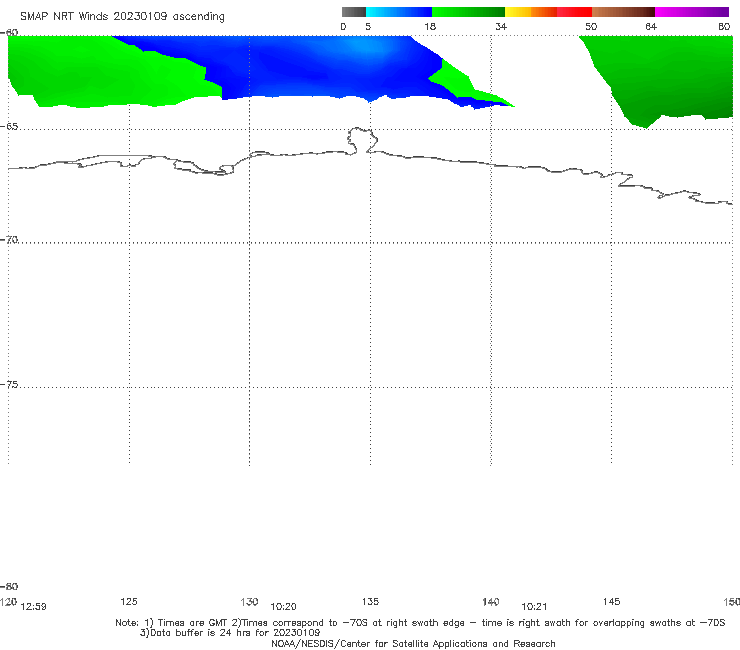Click the green 18-34 segment of the color bar
The width and height of the screenshot is (740, 650).
coord(468,12)
